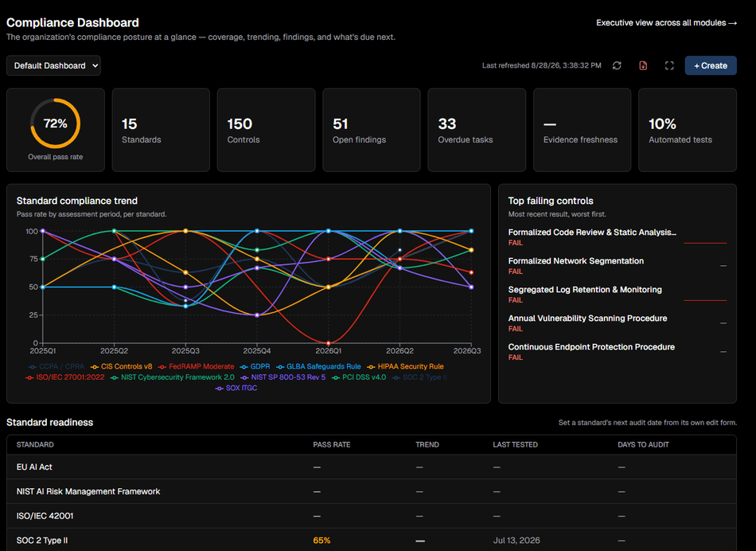Click the STANDARD column header
Screen dimensions: 756x551
pos(35,445)
